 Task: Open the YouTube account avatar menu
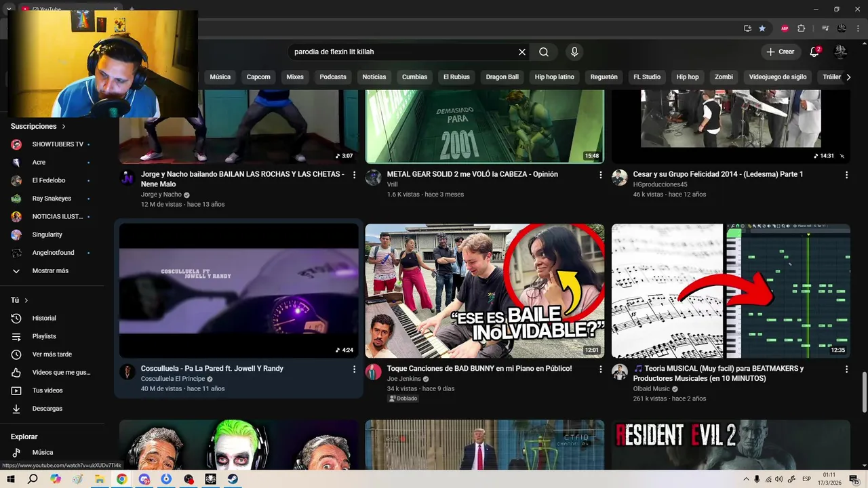pyautogui.click(x=840, y=52)
